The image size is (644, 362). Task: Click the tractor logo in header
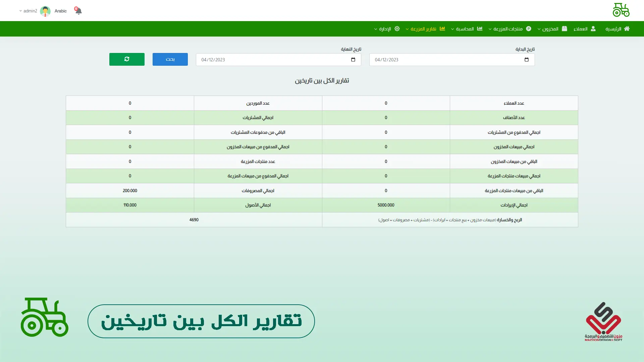click(x=621, y=10)
